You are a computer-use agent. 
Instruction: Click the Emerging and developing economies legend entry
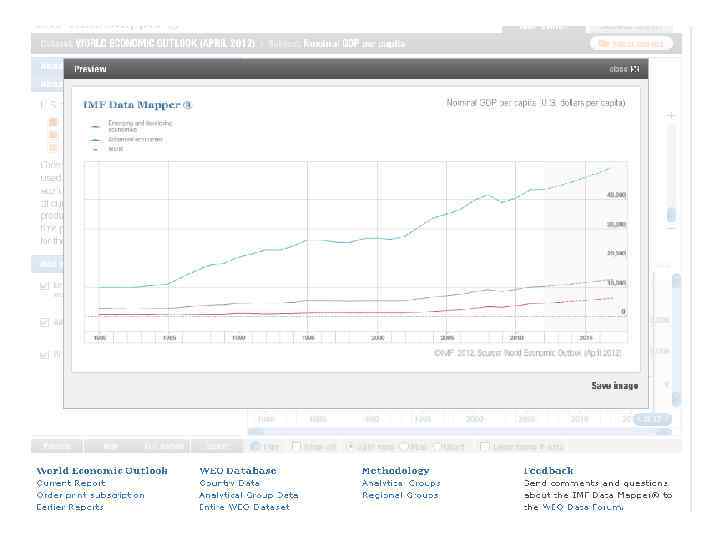(x=132, y=126)
